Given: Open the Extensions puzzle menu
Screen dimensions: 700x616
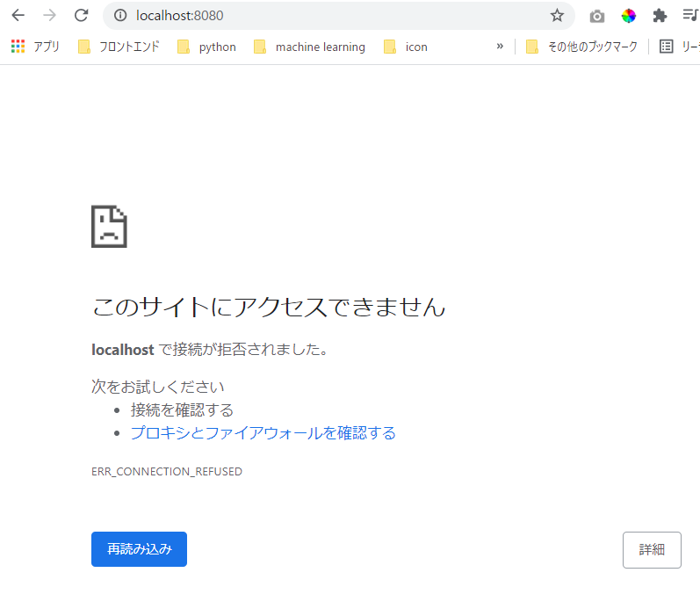Looking at the screenshot, I should click(660, 16).
